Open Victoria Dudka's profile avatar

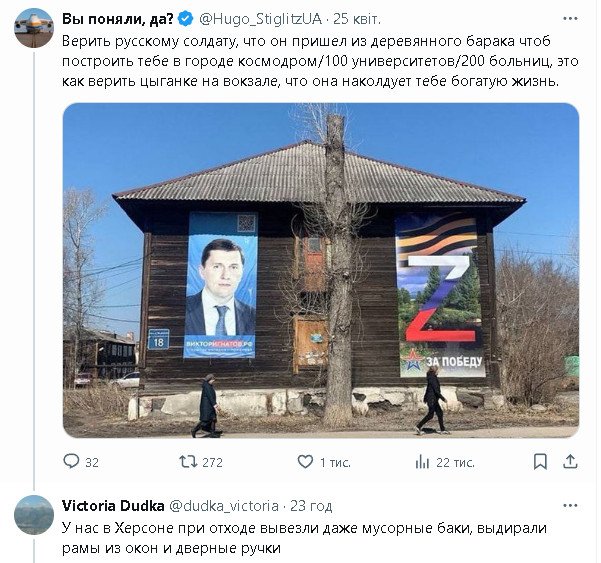pyautogui.click(x=34, y=515)
